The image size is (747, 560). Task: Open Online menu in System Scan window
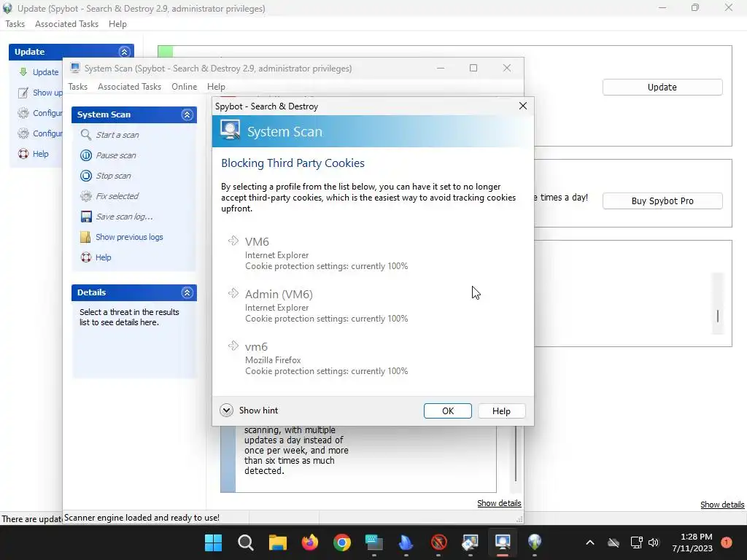pyautogui.click(x=185, y=87)
